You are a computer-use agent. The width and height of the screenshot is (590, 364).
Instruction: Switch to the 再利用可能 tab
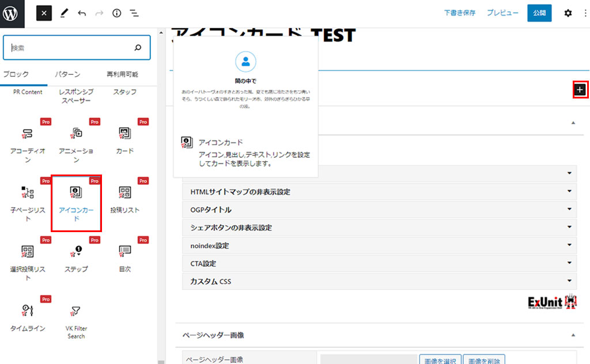(122, 74)
